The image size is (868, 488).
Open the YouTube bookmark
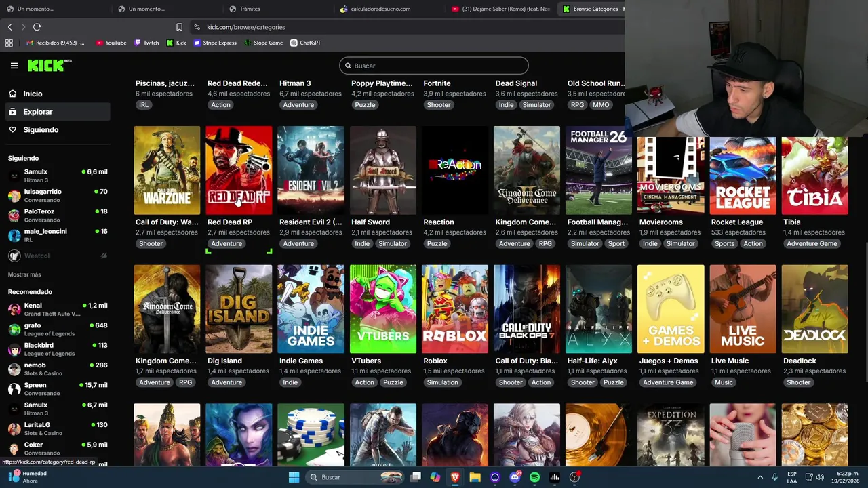(111, 43)
